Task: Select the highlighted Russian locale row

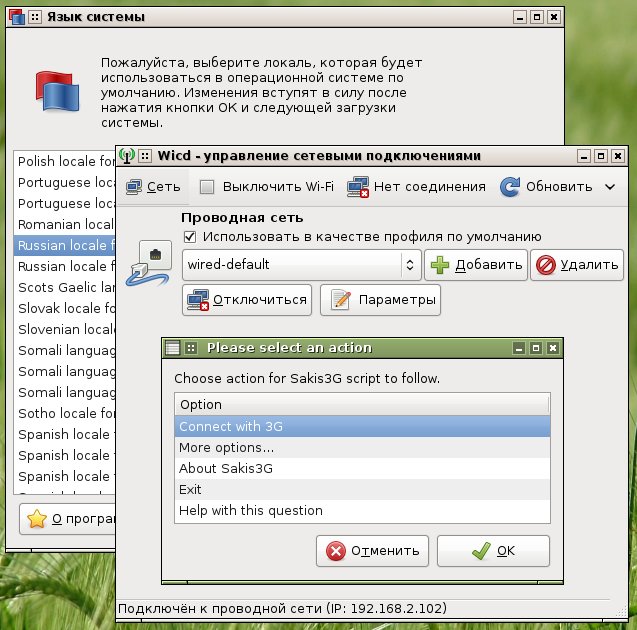Action: point(65,246)
